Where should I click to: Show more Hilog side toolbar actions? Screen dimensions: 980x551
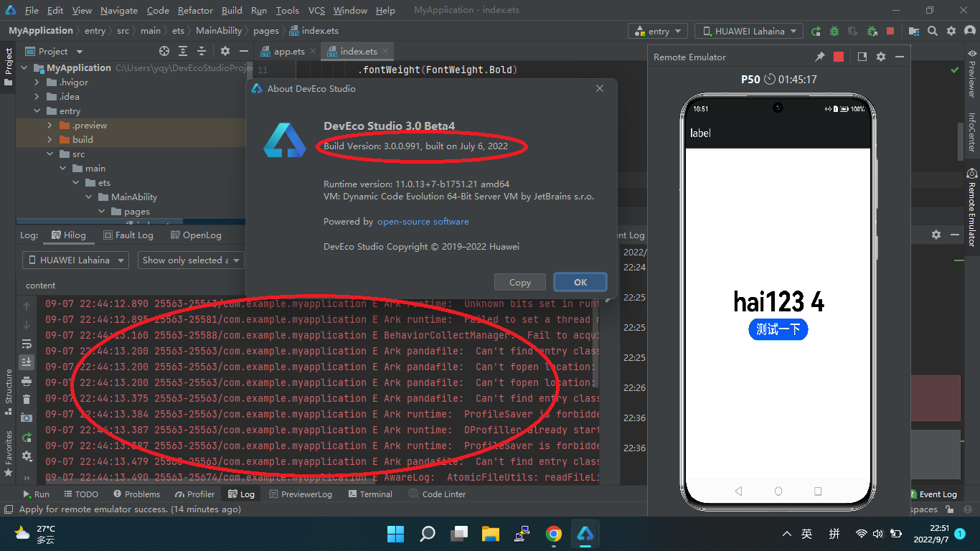(27, 477)
